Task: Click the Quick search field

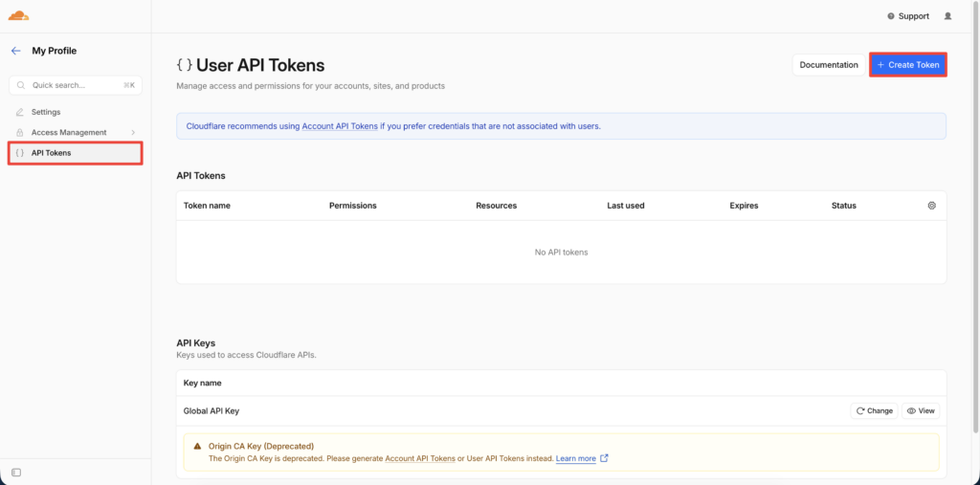Action: point(76,85)
